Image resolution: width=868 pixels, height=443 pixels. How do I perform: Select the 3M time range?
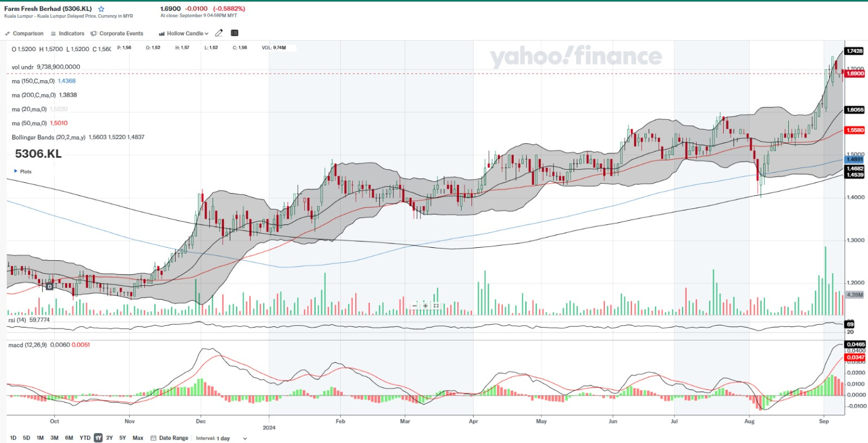coord(54,438)
